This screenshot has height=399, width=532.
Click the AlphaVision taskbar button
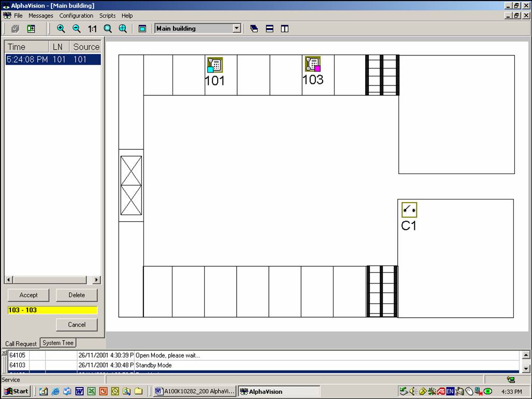279,391
